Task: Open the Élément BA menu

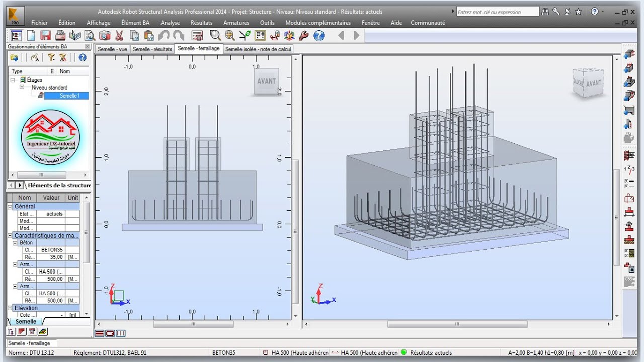Action: pyautogui.click(x=135, y=23)
